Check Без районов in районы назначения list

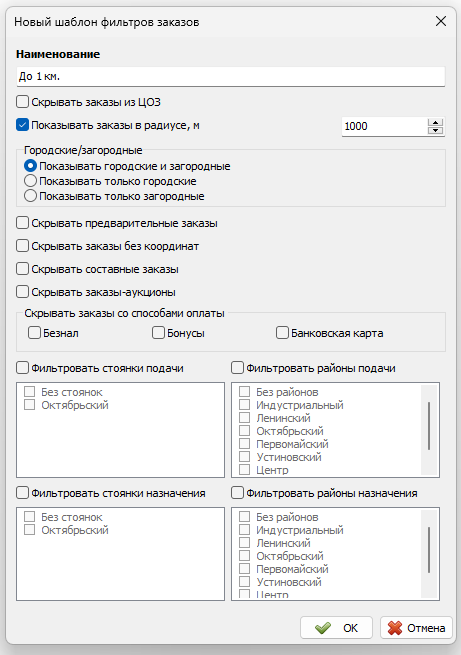tap(244, 517)
